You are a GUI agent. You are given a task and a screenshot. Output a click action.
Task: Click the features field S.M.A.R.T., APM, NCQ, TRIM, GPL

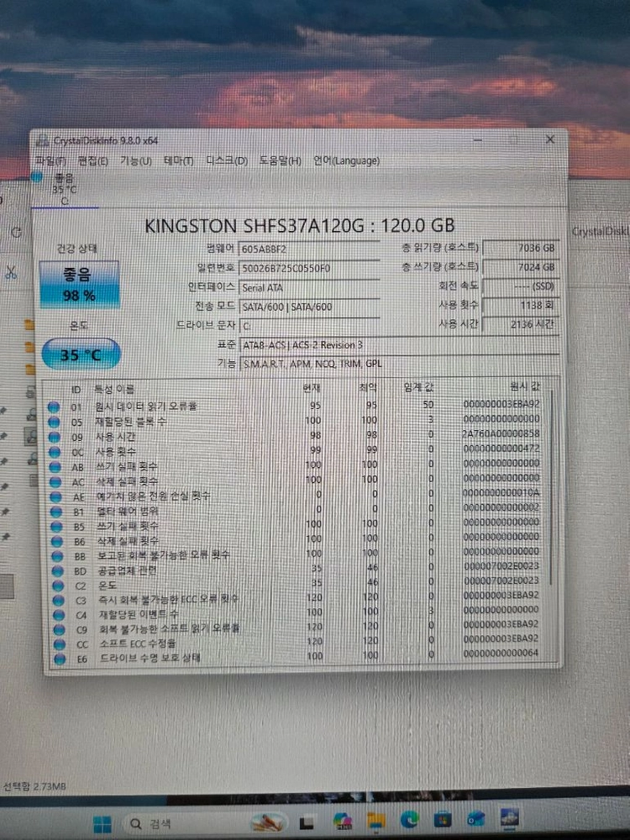tap(399, 364)
